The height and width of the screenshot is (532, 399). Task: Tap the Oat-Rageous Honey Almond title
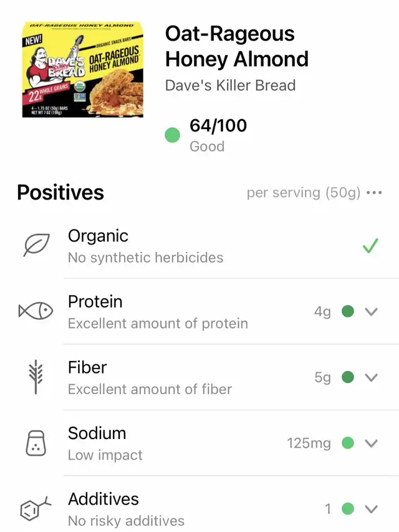(x=236, y=46)
